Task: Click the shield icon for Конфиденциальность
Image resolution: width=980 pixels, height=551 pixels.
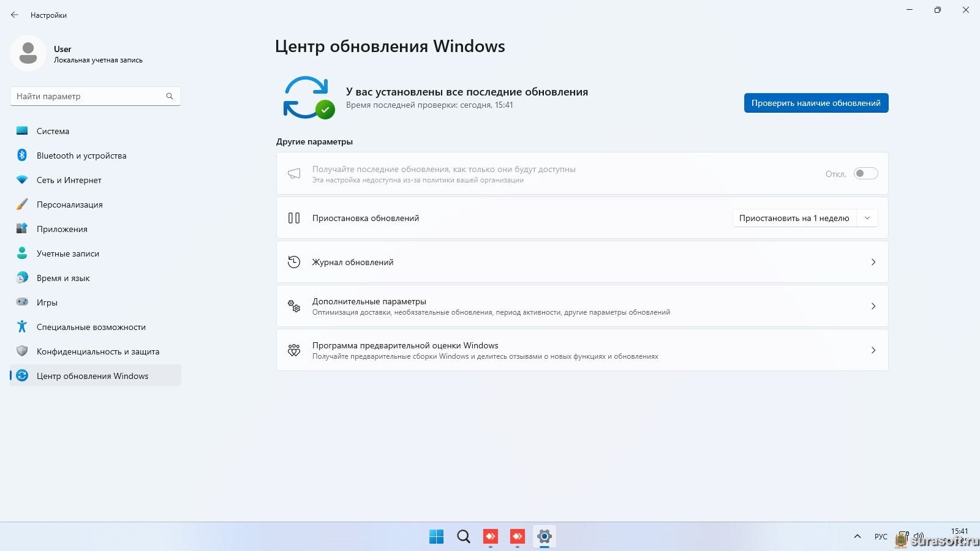Action: click(x=22, y=351)
